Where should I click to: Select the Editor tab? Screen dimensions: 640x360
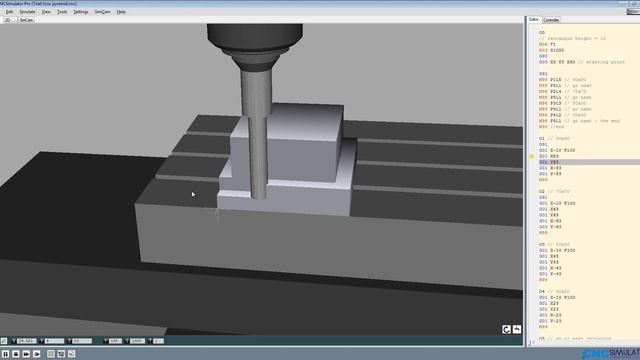[x=533, y=20]
